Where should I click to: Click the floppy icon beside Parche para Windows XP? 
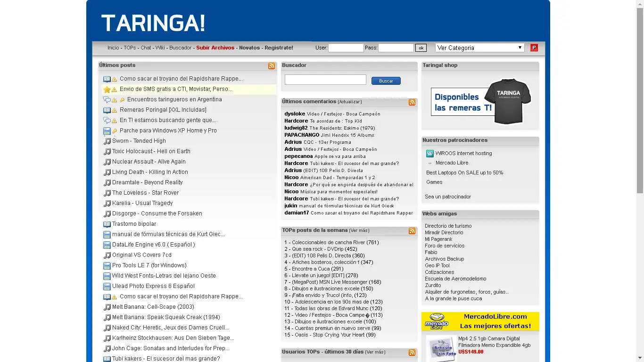coord(107,131)
